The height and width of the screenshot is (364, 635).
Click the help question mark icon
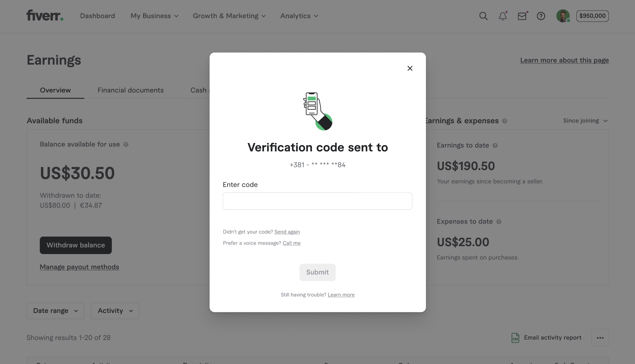541,16
